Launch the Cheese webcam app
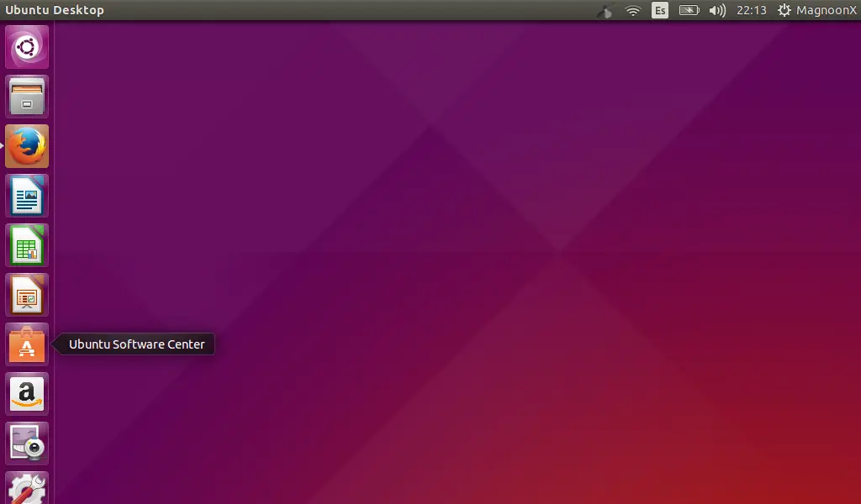 [27, 444]
